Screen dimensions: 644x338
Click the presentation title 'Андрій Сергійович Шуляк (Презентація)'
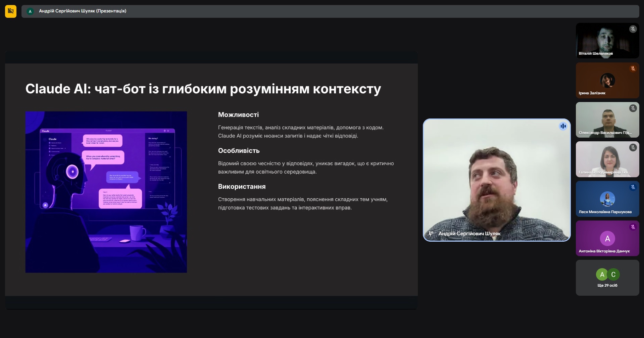click(83, 11)
